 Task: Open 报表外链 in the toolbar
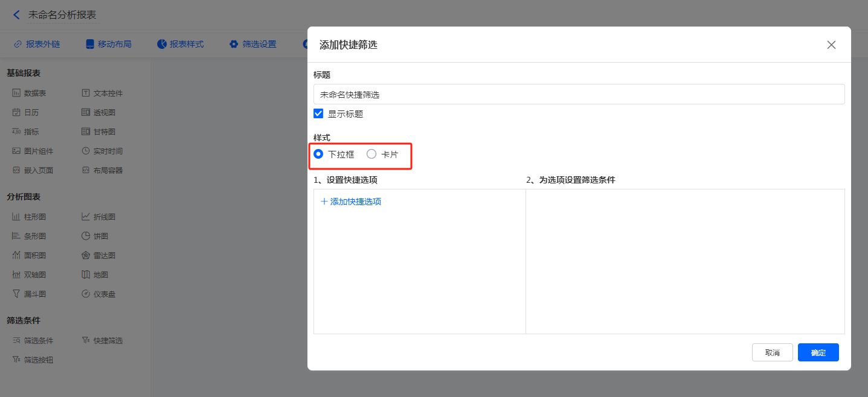pyautogui.click(x=37, y=44)
